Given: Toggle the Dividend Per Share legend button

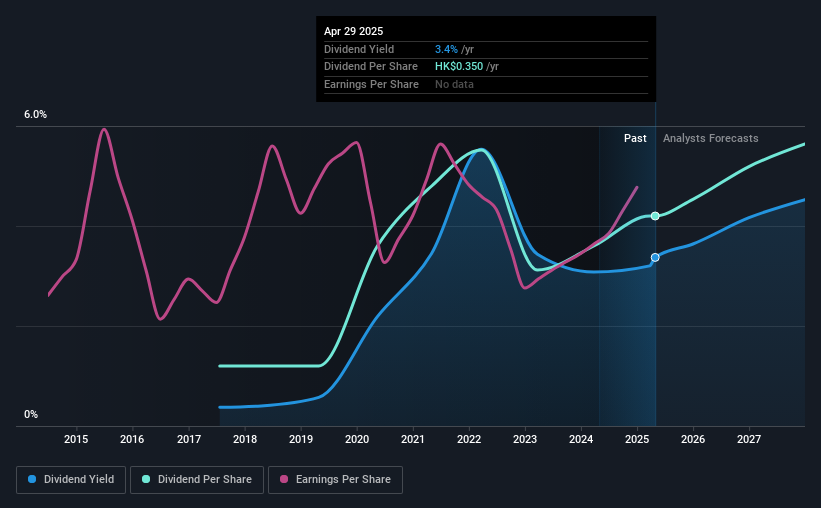Looking at the screenshot, I should (197, 480).
